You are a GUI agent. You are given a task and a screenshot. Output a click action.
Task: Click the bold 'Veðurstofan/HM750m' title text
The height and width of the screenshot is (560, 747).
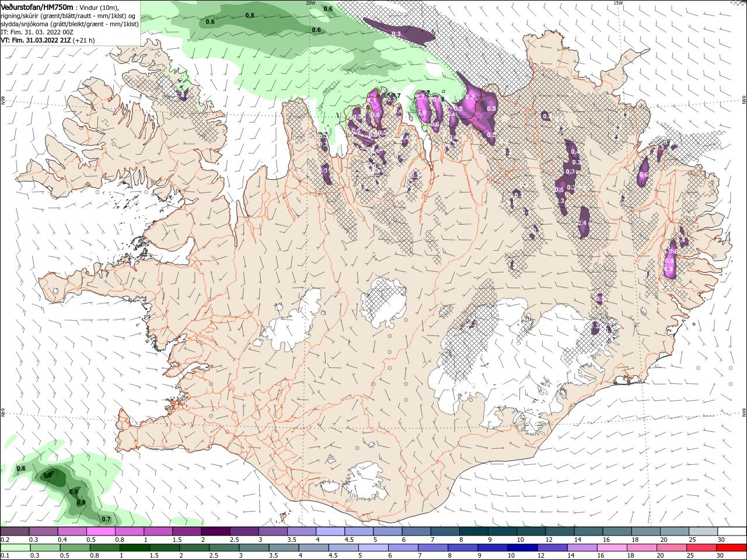(x=37, y=7)
